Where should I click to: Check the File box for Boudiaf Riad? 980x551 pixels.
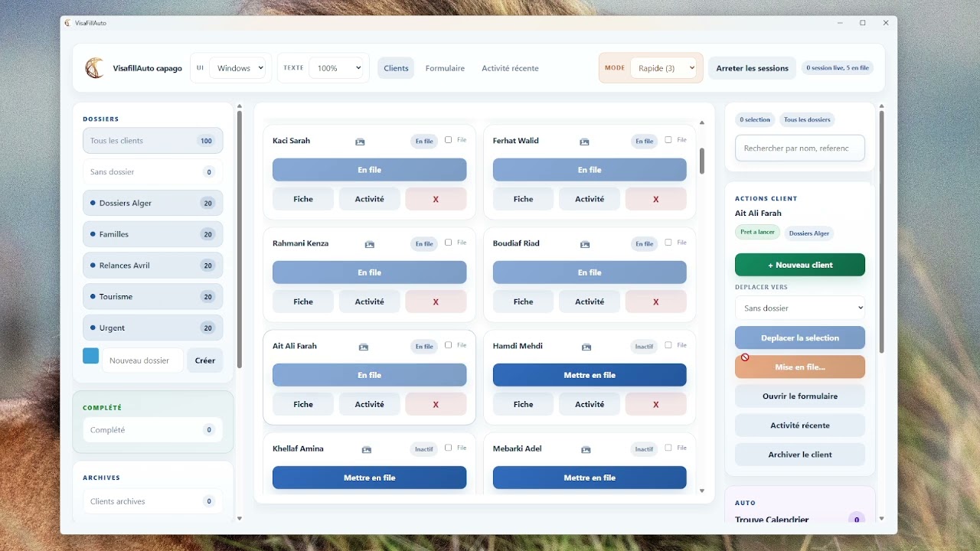point(668,243)
